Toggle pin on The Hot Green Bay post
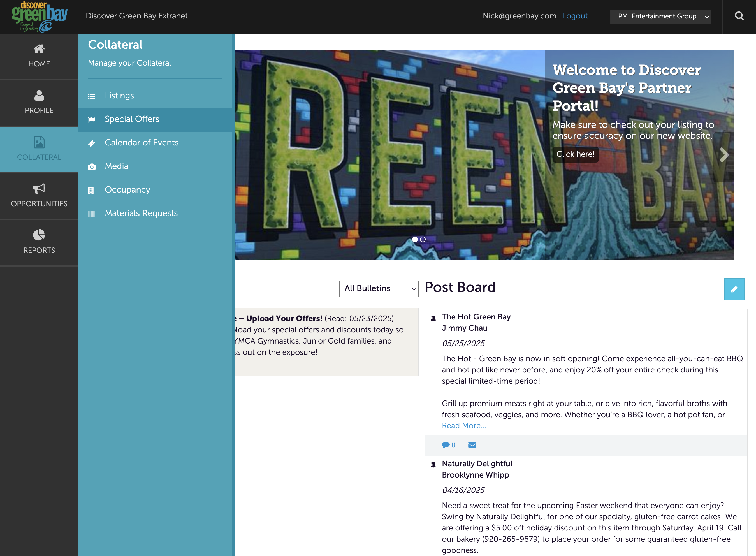The width and height of the screenshot is (756, 556). (433, 319)
